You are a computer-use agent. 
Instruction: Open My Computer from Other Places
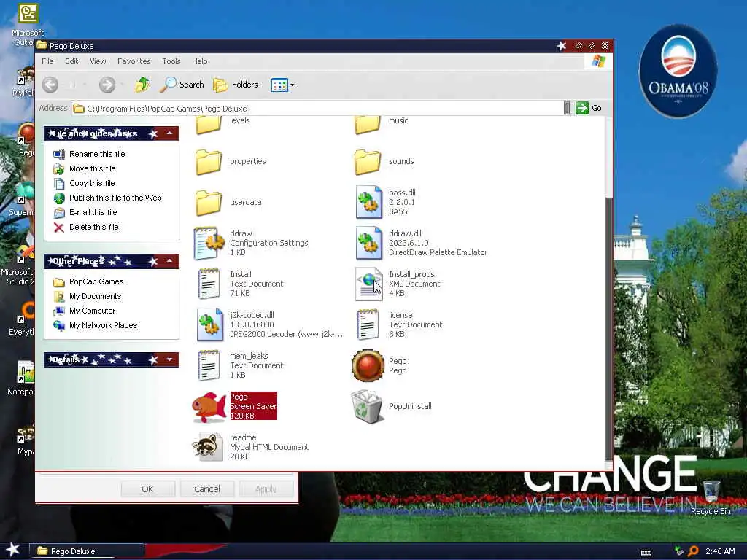[93, 311]
